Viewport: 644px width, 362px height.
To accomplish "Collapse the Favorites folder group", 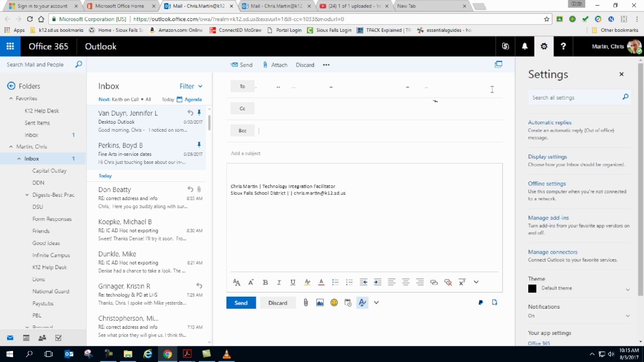I will point(11,99).
